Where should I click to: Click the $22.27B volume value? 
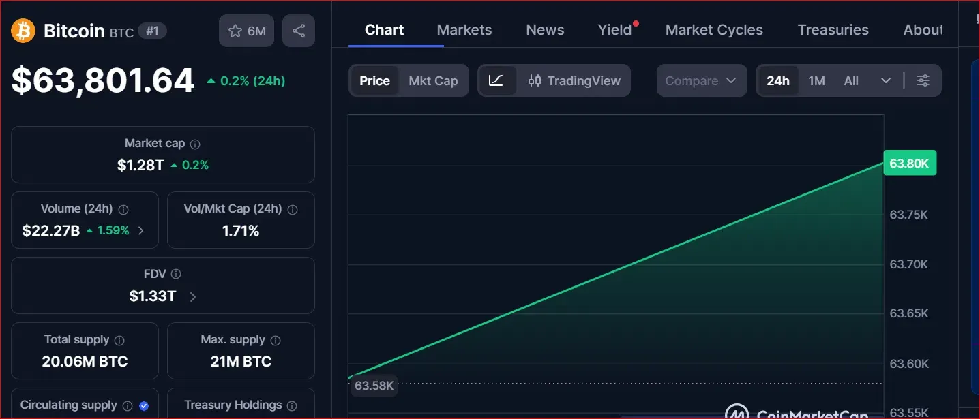coord(51,231)
